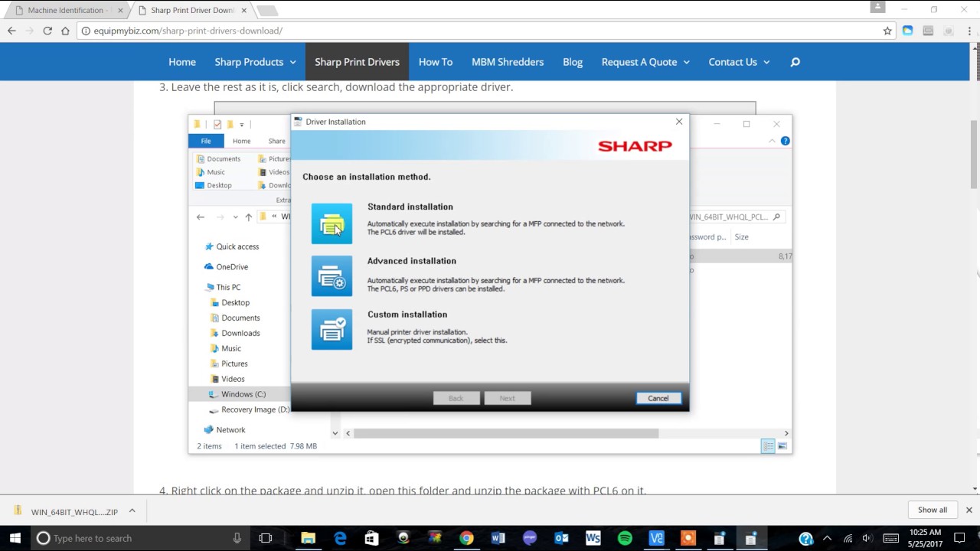Choose the Advanced installation printer icon
The image size is (980, 551).
(332, 276)
